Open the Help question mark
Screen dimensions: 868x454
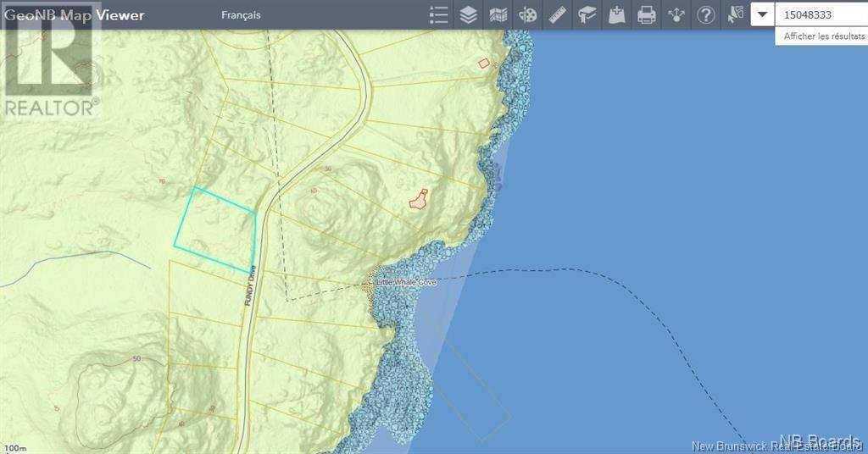pyautogui.click(x=705, y=15)
